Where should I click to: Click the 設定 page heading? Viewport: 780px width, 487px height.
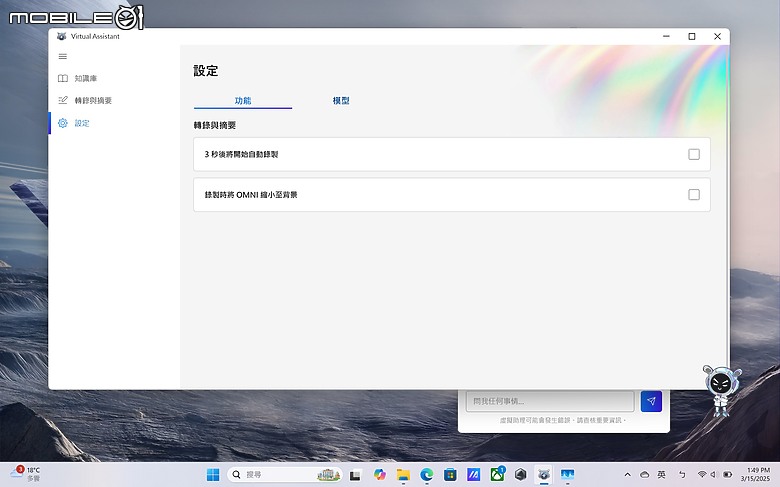206,71
